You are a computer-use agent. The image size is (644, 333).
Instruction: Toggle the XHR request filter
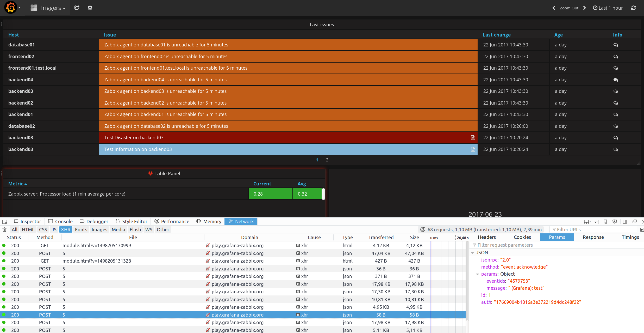66,229
